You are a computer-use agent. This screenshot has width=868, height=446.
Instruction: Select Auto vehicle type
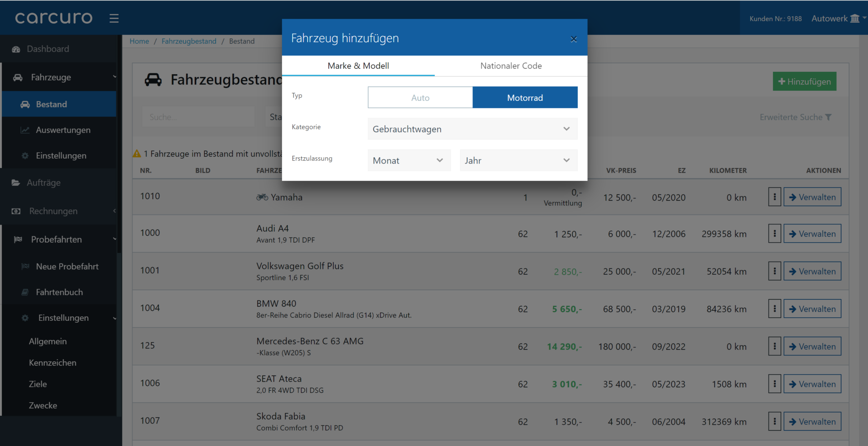pyautogui.click(x=420, y=98)
